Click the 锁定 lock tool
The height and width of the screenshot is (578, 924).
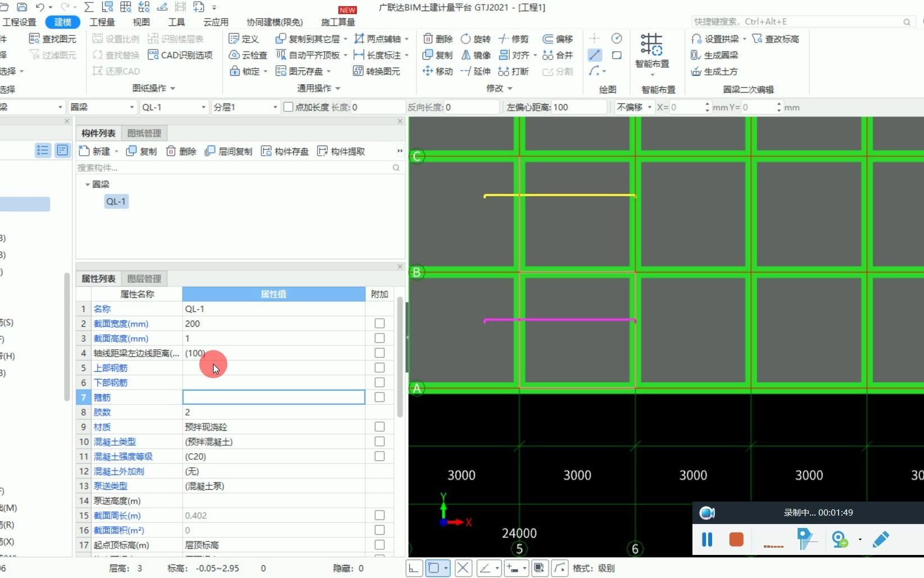pos(246,71)
